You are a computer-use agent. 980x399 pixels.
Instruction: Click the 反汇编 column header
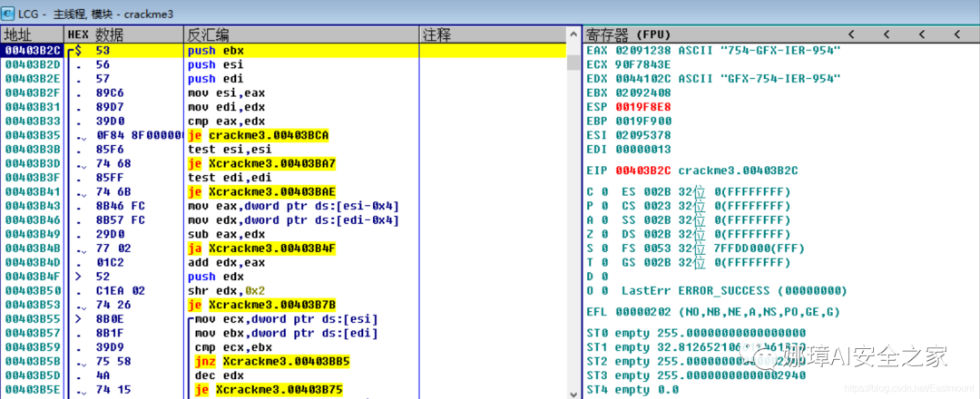pos(300,35)
